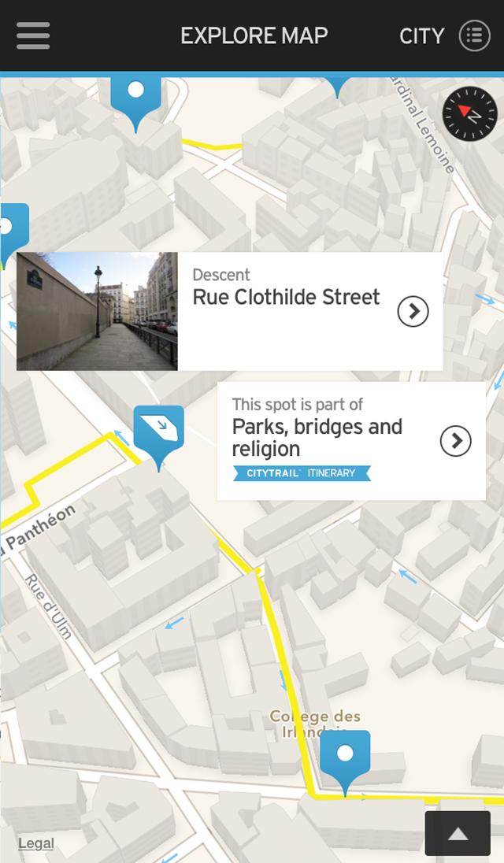Expand the bottom panel with the up triangle

tap(458, 834)
